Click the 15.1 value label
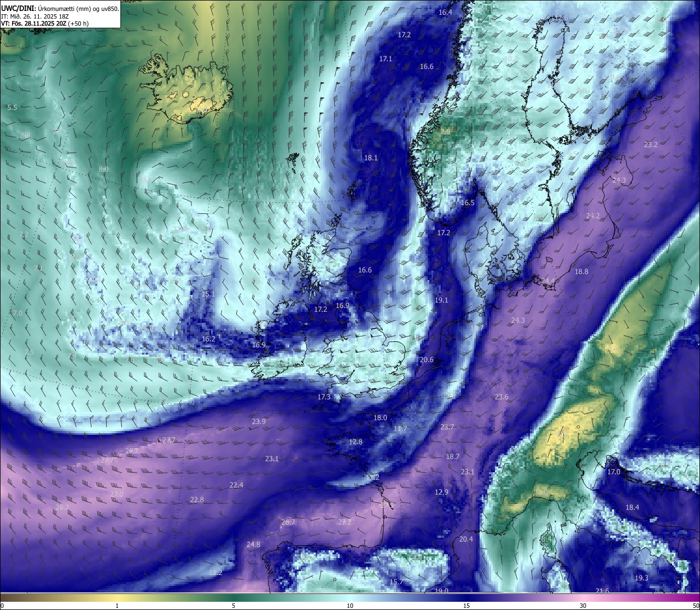This screenshot has width=700, height=610. [x=208, y=294]
